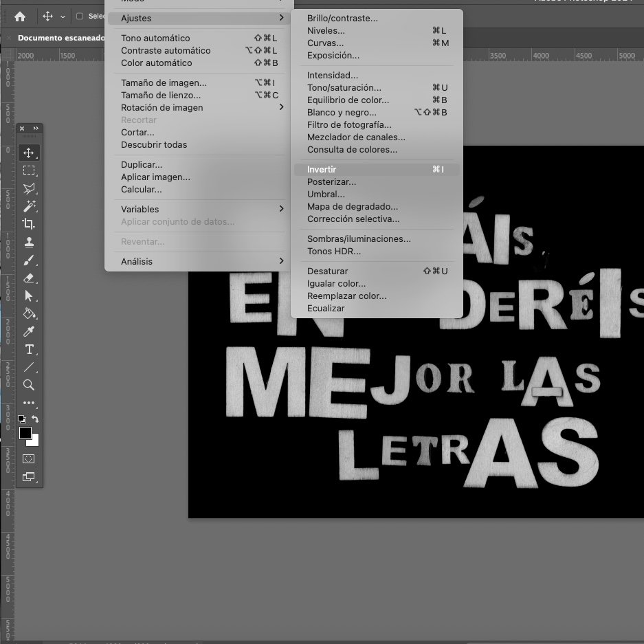Open the white background color swatch
644x644 pixels.
34,441
